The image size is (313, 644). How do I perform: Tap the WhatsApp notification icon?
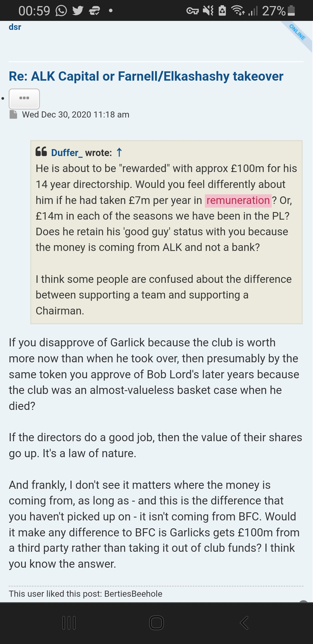click(x=61, y=11)
